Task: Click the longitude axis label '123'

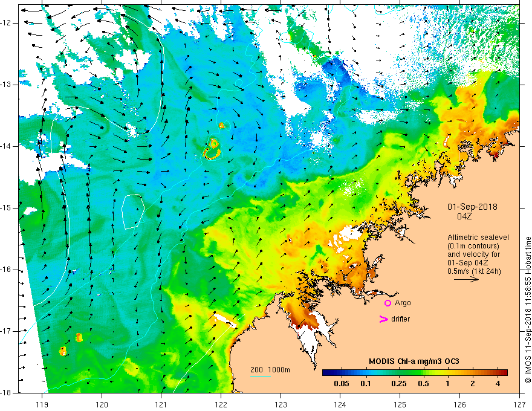Action: pyautogui.click(x=281, y=404)
